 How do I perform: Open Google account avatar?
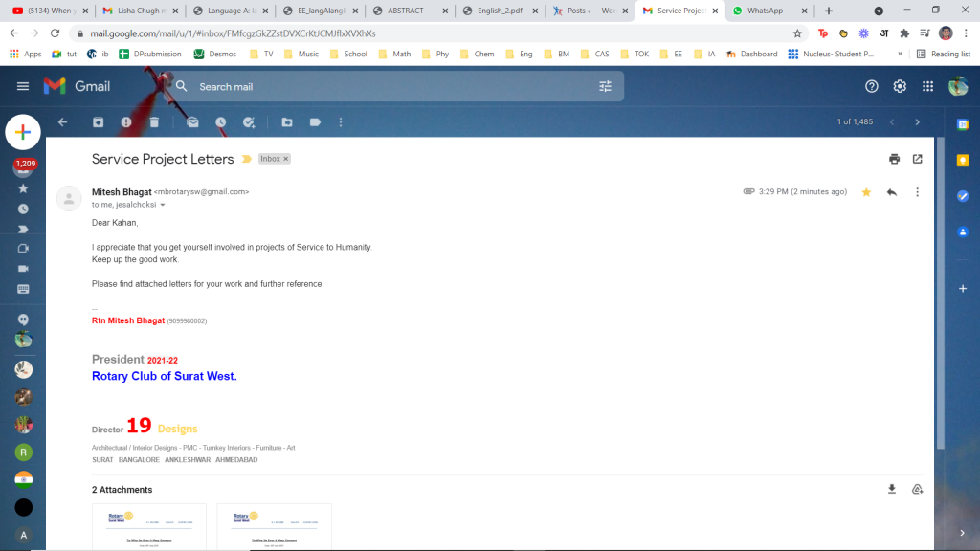pyautogui.click(x=957, y=86)
